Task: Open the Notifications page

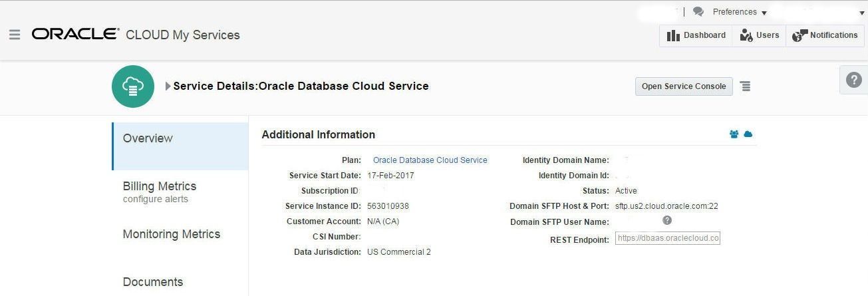Action: click(x=825, y=35)
